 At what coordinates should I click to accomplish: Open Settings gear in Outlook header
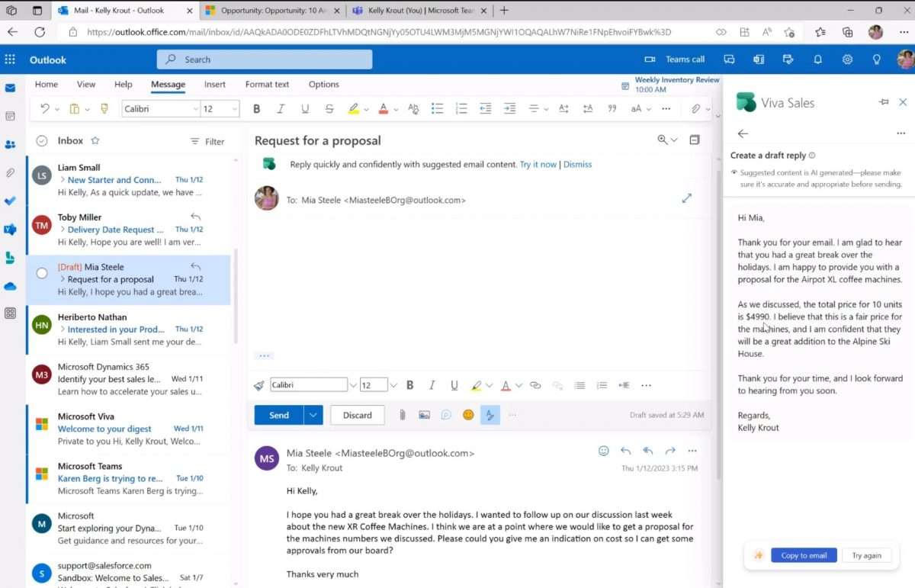tap(847, 59)
